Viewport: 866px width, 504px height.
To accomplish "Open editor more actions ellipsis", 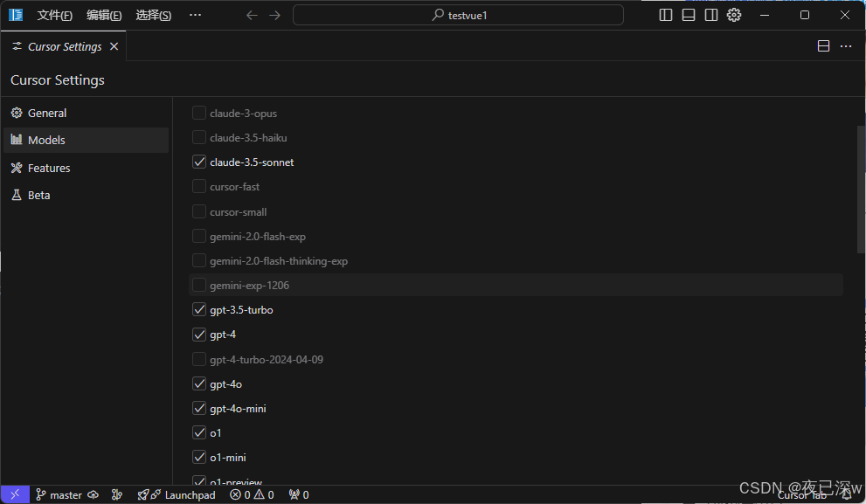I will [x=846, y=46].
